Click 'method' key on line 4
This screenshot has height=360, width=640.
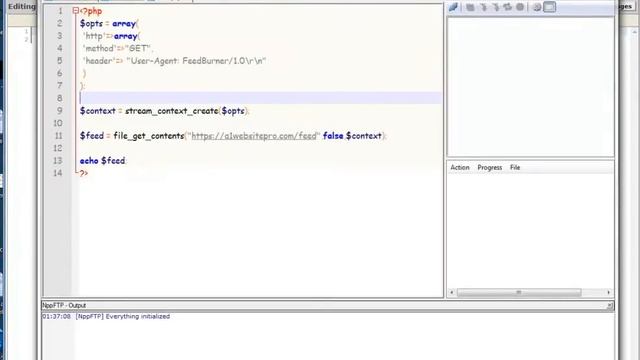[x=99, y=49]
